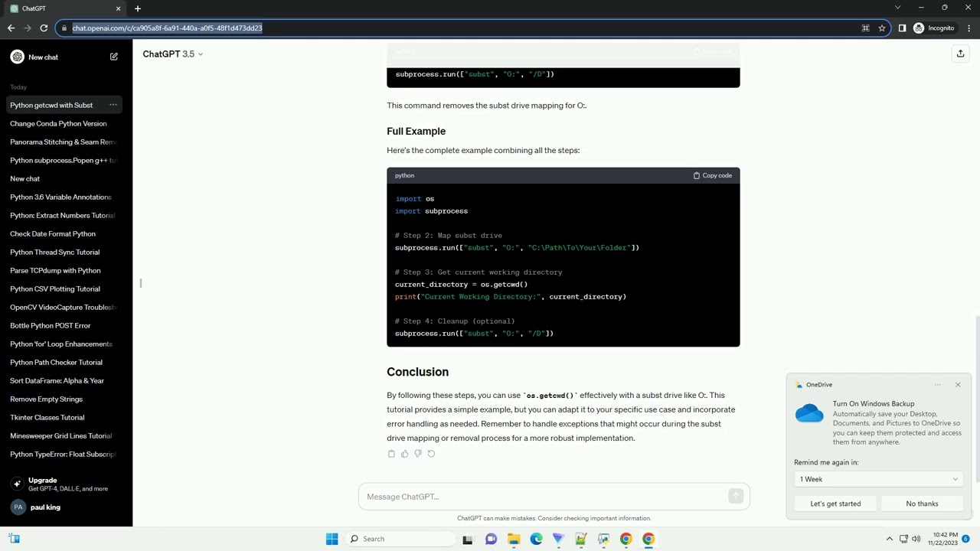Open the paul king account menu

pos(66,507)
